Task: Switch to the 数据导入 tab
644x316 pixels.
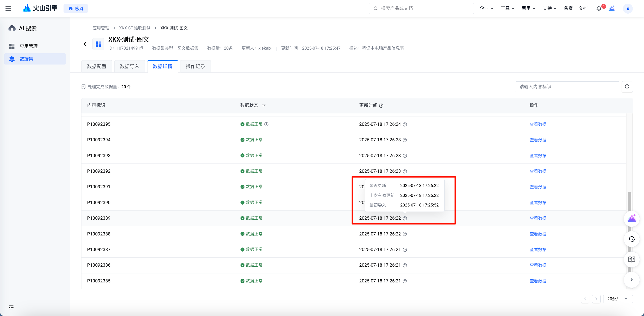Action: pos(129,66)
